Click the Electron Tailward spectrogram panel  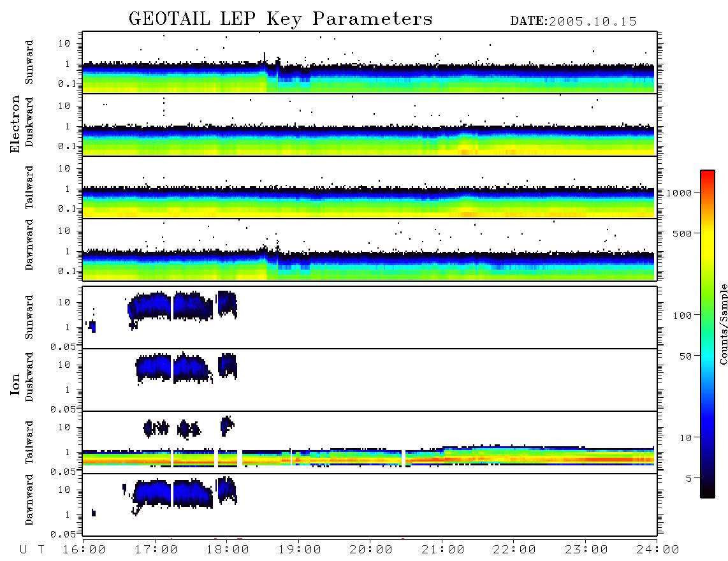(x=370, y=187)
